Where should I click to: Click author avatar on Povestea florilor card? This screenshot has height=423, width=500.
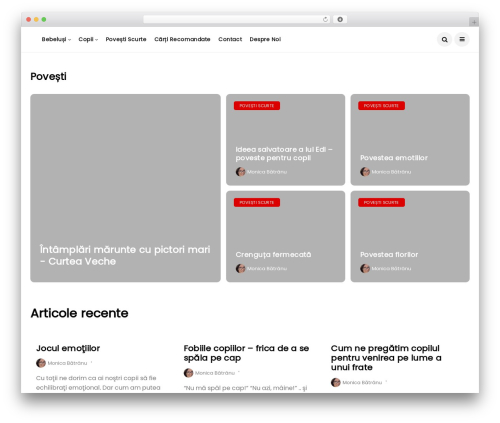365,268
